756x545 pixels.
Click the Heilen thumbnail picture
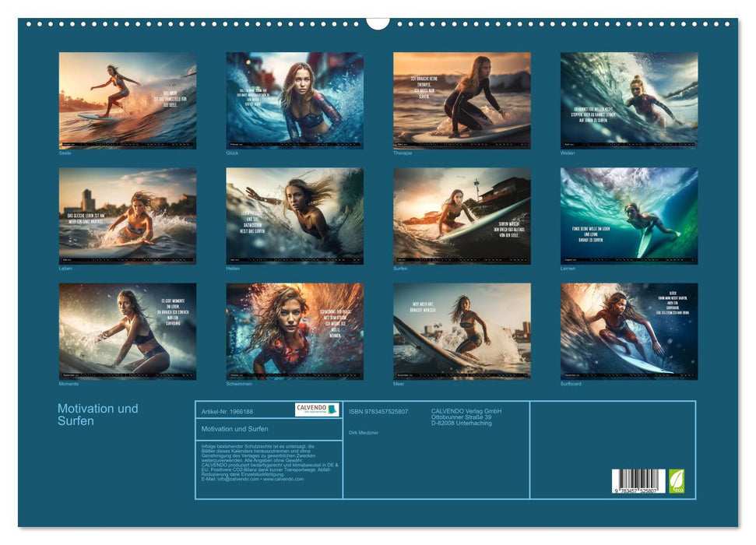pyautogui.click(x=294, y=216)
